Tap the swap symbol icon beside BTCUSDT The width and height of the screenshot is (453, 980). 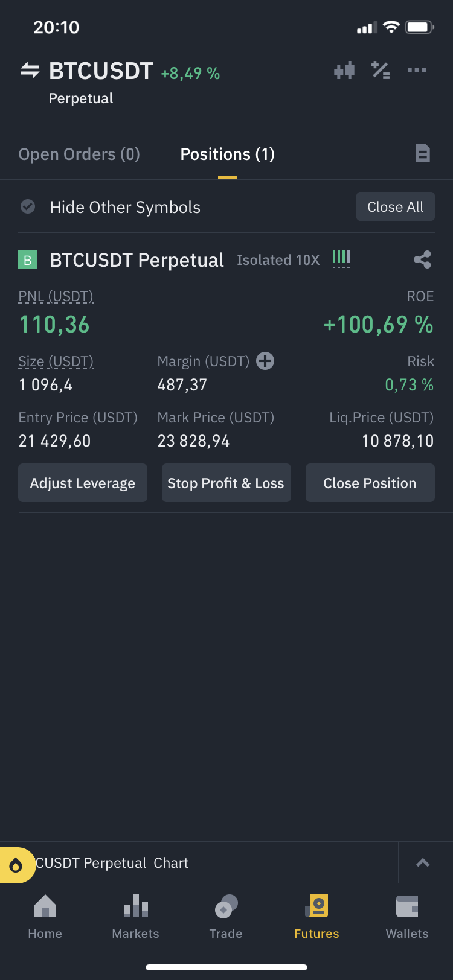[x=30, y=71]
